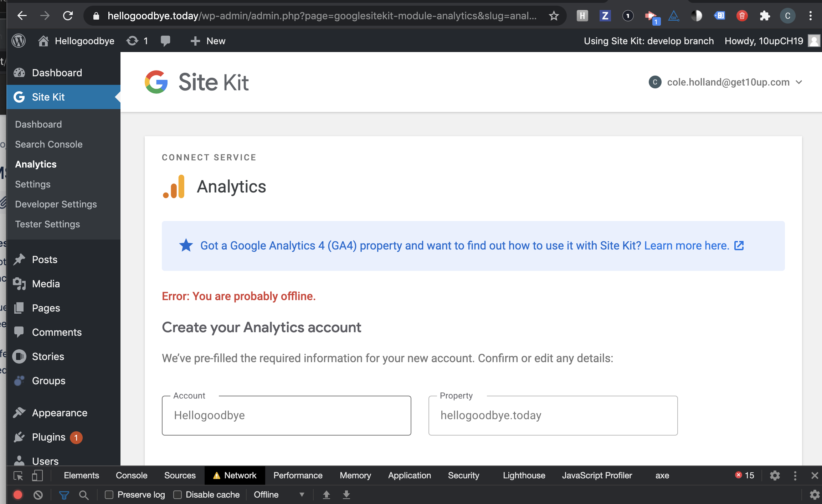Toggle the network filter funnel
The height and width of the screenshot is (504, 822).
click(64, 495)
